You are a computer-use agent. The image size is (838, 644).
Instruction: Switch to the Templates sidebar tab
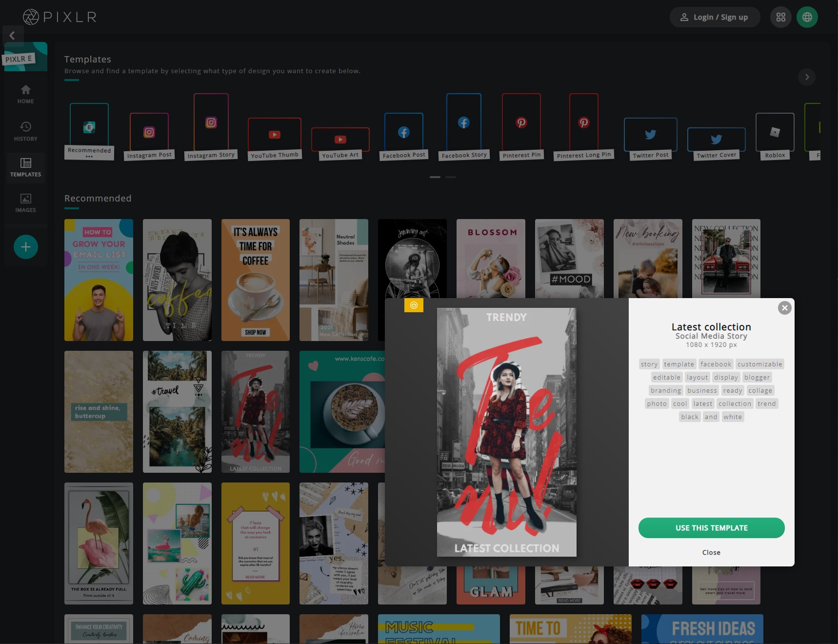coord(25,168)
